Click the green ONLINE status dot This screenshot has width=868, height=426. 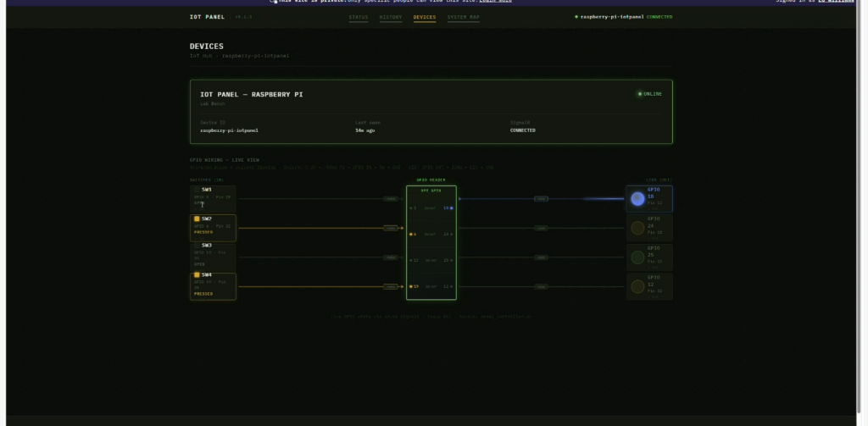click(x=640, y=94)
